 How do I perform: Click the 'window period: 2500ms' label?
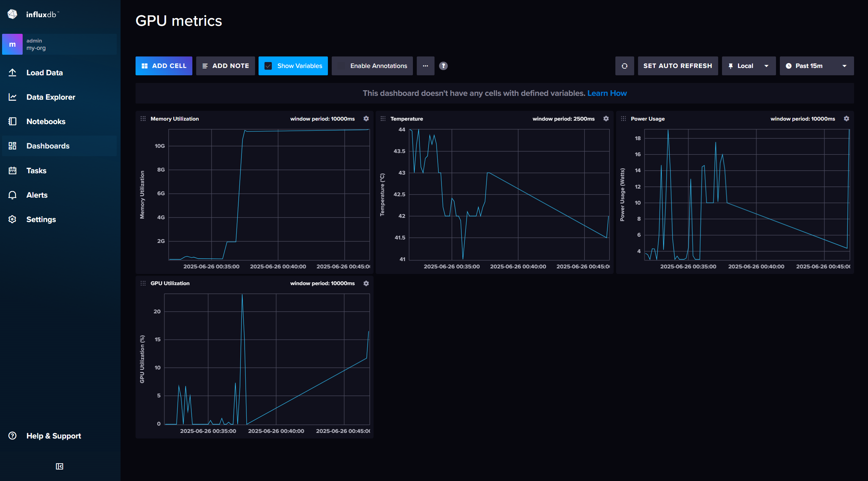point(563,119)
